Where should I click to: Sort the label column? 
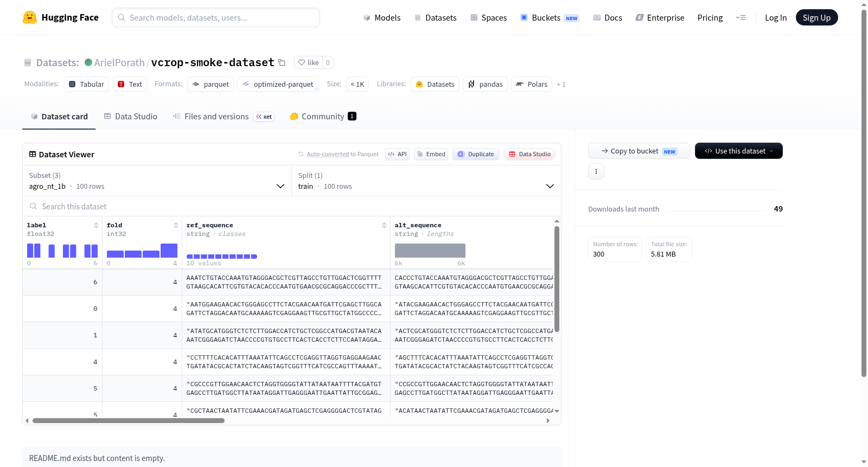click(x=96, y=225)
